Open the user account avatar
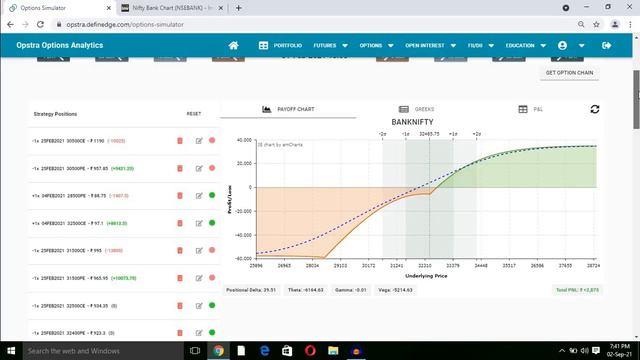Screen dimensions: 640x360 (562, 45)
